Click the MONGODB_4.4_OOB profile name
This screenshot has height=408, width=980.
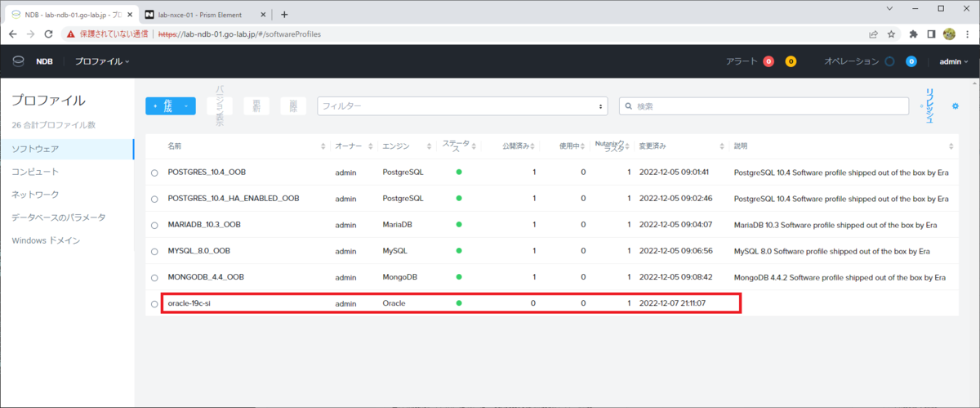(206, 276)
